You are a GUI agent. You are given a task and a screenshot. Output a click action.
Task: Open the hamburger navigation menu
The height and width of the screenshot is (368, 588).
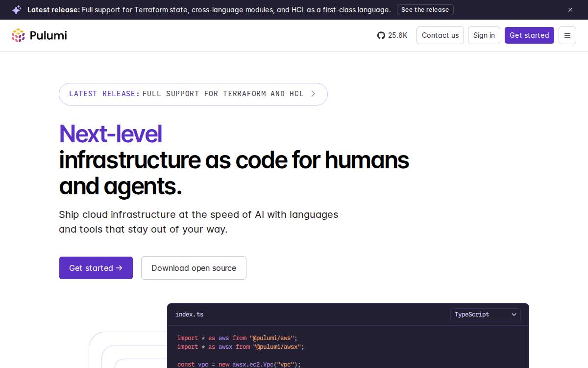[567, 35]
